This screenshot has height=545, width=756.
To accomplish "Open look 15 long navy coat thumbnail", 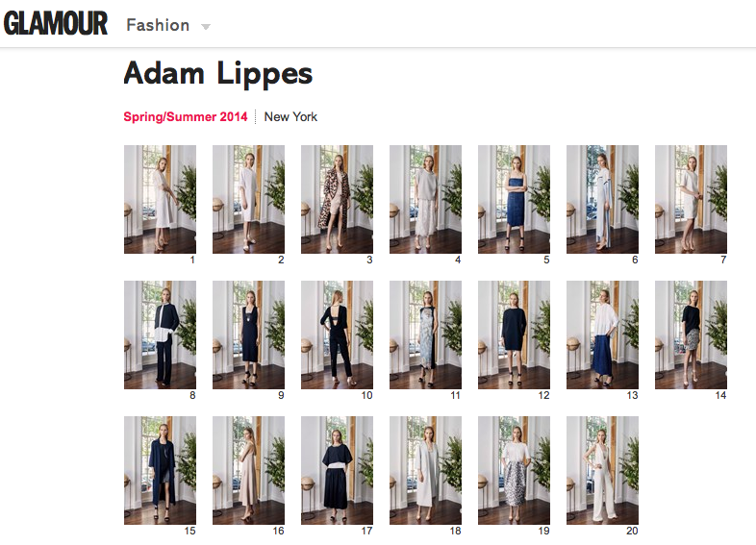I will (160, 470).
